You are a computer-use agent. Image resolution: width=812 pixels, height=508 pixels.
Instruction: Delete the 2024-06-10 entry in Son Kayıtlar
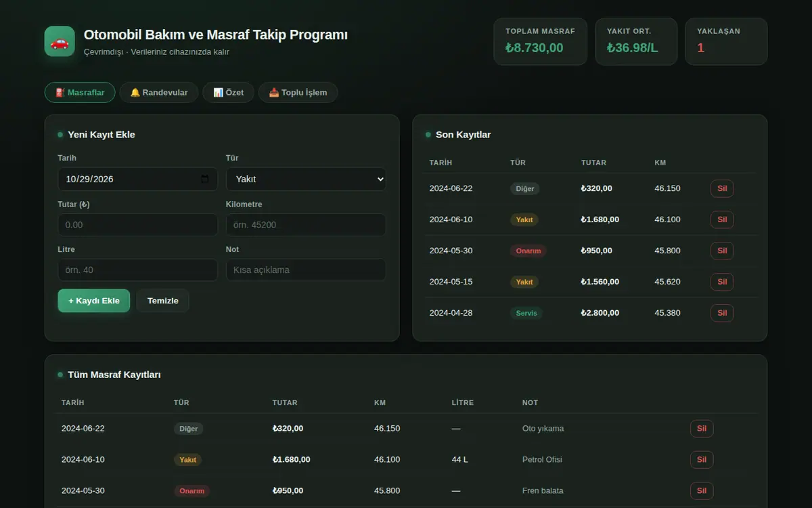[722, 219]
